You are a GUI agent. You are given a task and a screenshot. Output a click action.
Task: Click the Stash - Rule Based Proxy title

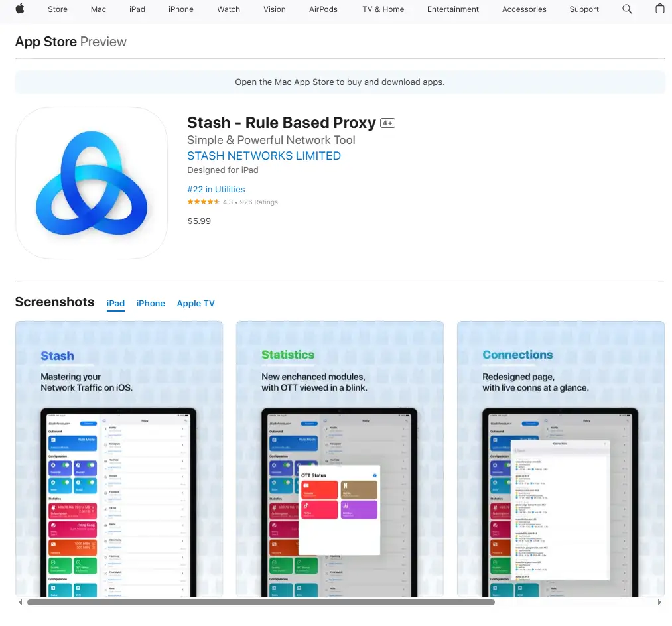click(x=281, y=123)
